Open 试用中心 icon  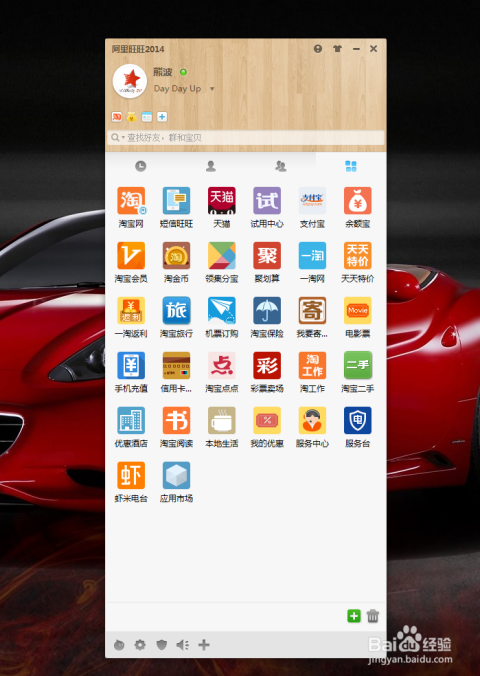[267, 201]
